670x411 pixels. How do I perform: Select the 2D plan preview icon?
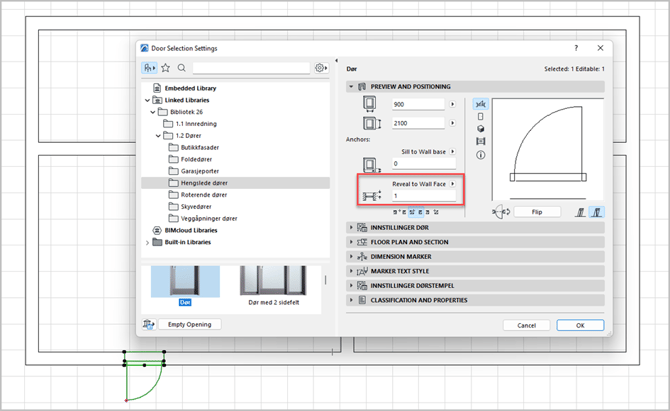[x=480, y=104]
